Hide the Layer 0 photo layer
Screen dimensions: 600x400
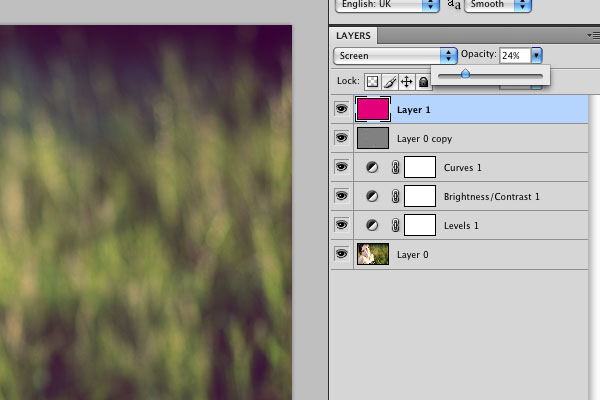pos(342,255)
